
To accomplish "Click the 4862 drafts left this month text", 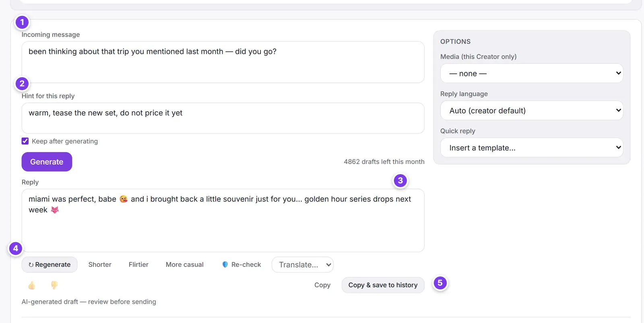I will point(384,162).
